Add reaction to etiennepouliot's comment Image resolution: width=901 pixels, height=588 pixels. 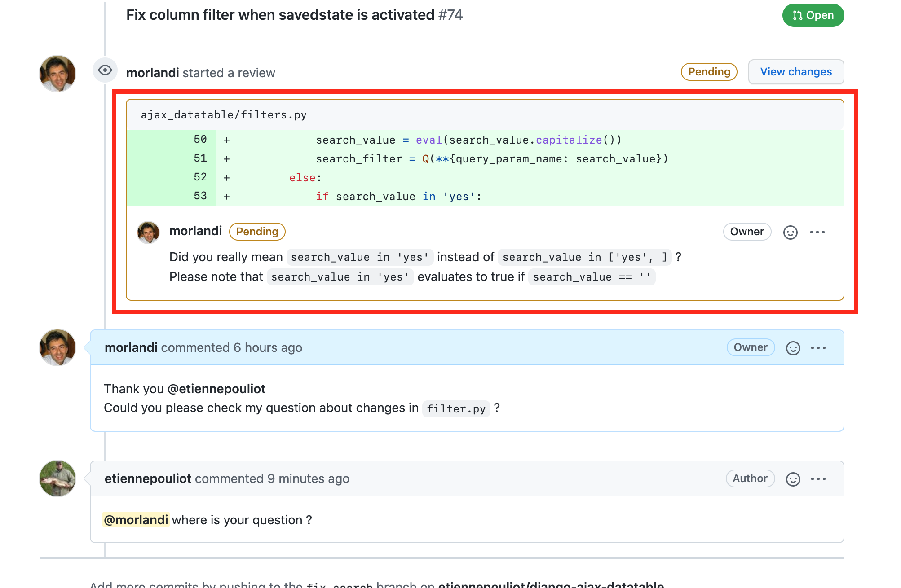click(793, 479)
